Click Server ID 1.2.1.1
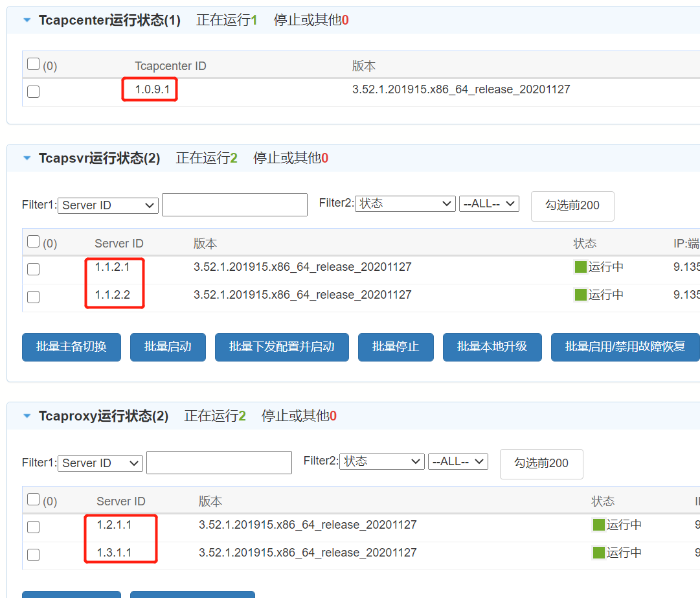This screenshot has width=700, height=598. (114, 525)
